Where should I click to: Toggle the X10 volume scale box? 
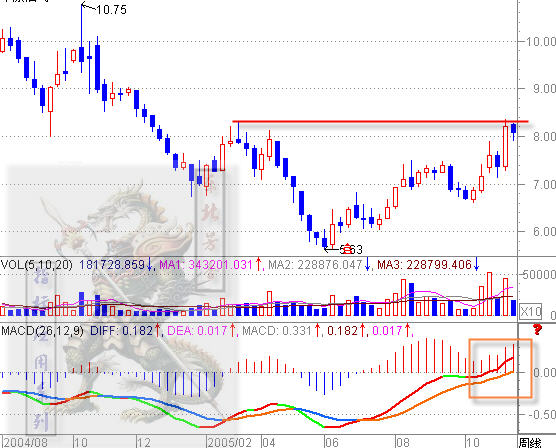coord(530,311)
